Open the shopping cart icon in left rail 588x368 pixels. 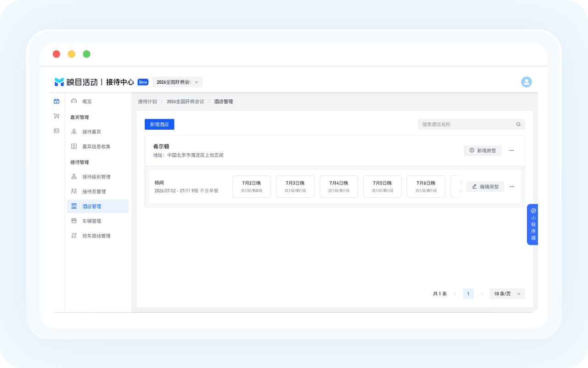coord(57,116)
